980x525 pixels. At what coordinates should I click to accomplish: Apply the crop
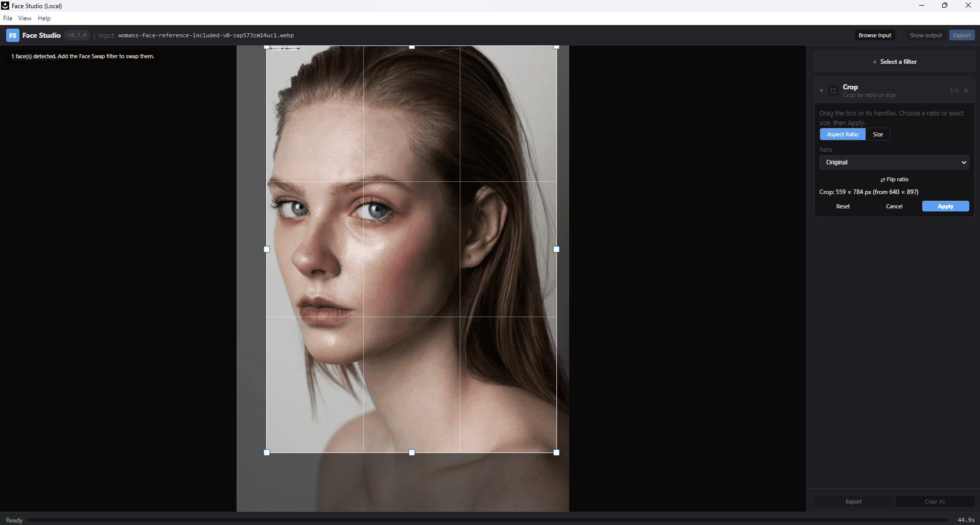click(945, 206)
